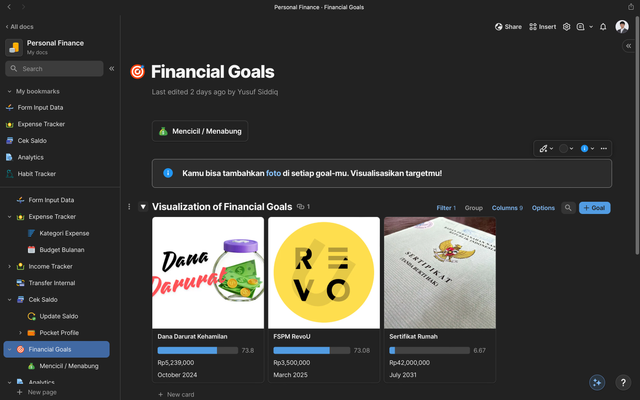640x400 pixels.
Task: Click the Mencicil / Menabung button
Action: [200, 131]
